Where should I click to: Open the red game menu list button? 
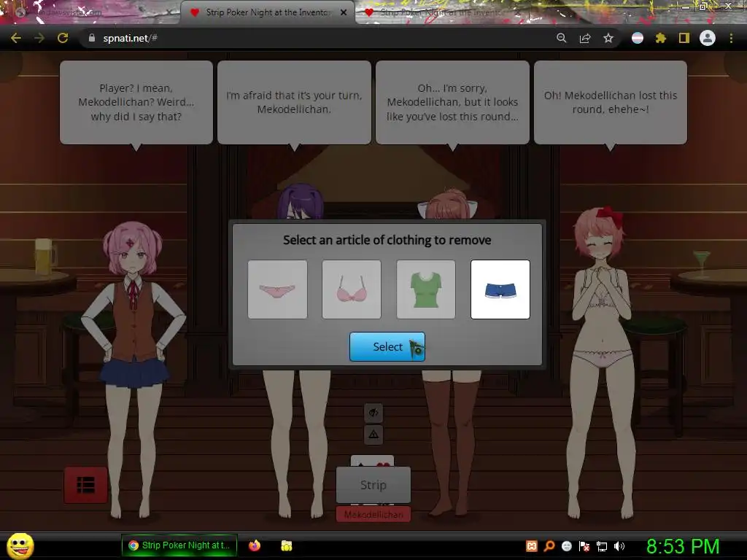tap(86, 485)
